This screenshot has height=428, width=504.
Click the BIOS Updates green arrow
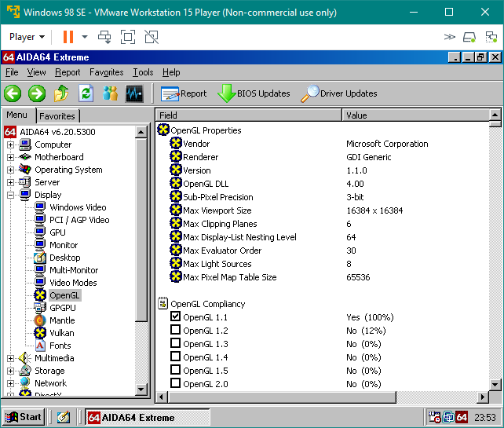(227, 93)
